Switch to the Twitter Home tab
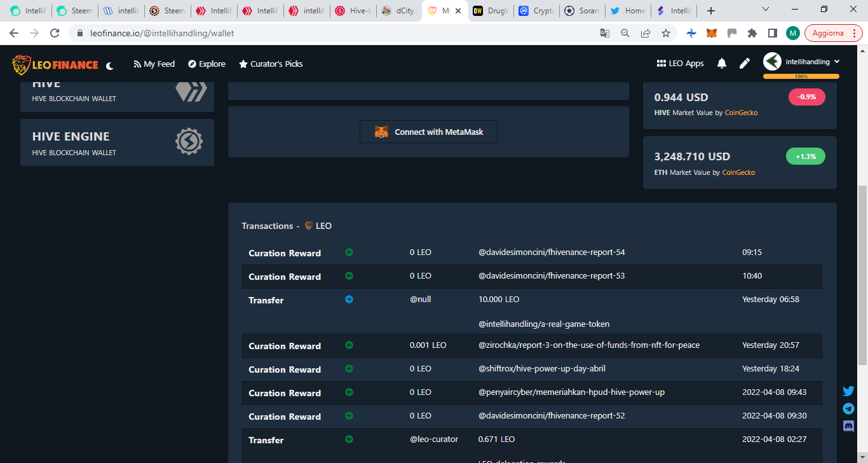Image resolution: width=868 pixels, height=463 pixels. (627, 11)
